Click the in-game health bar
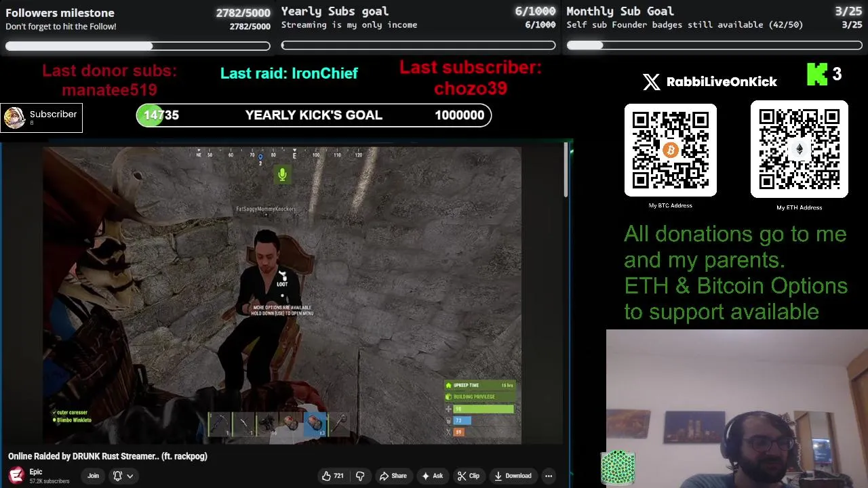 (x=483, y=409)
